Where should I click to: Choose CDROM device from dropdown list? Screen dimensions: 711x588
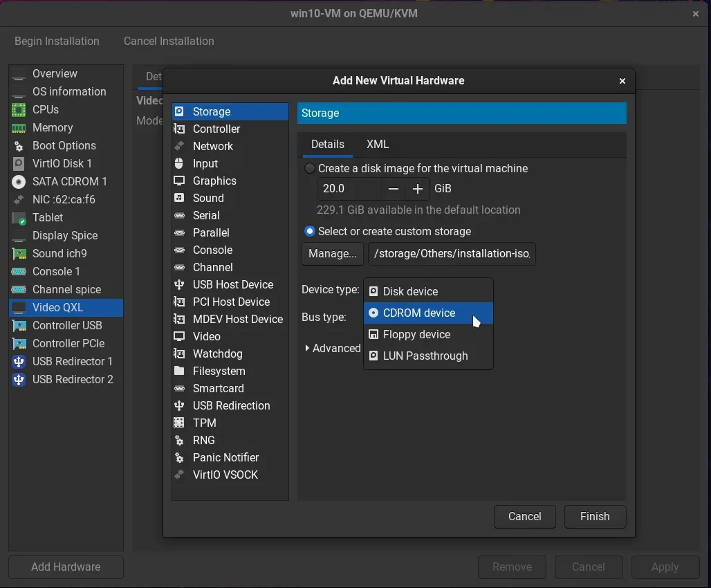pos(428,313)
